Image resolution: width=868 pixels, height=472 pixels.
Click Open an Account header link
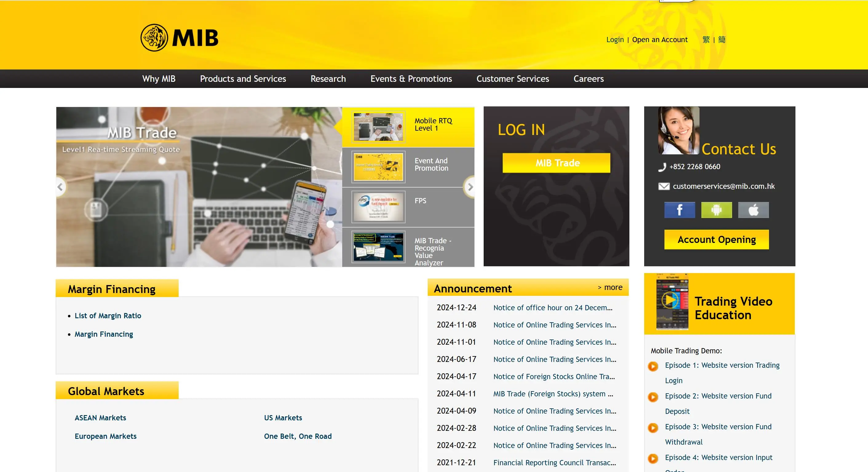pos(660,40)
